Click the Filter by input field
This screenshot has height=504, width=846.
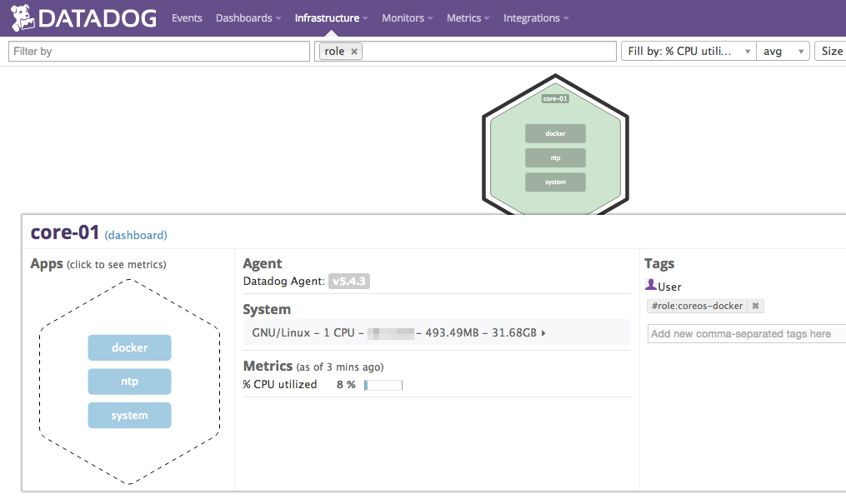click(x=159, y=51)
